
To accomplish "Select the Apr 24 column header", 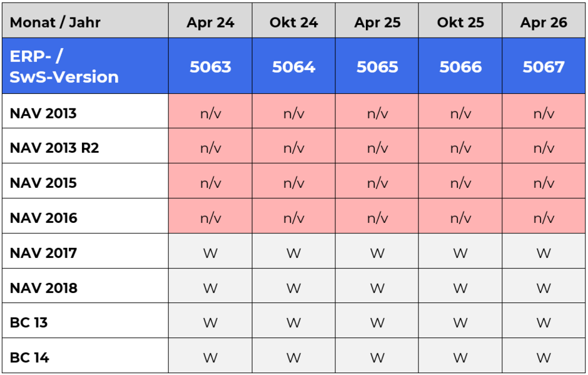I will 210,21.
